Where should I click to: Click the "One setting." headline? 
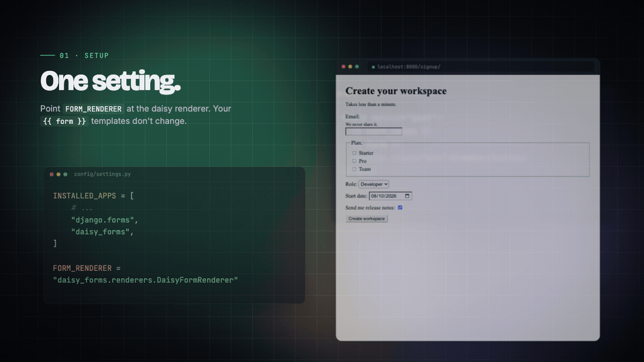pos(111,81)
